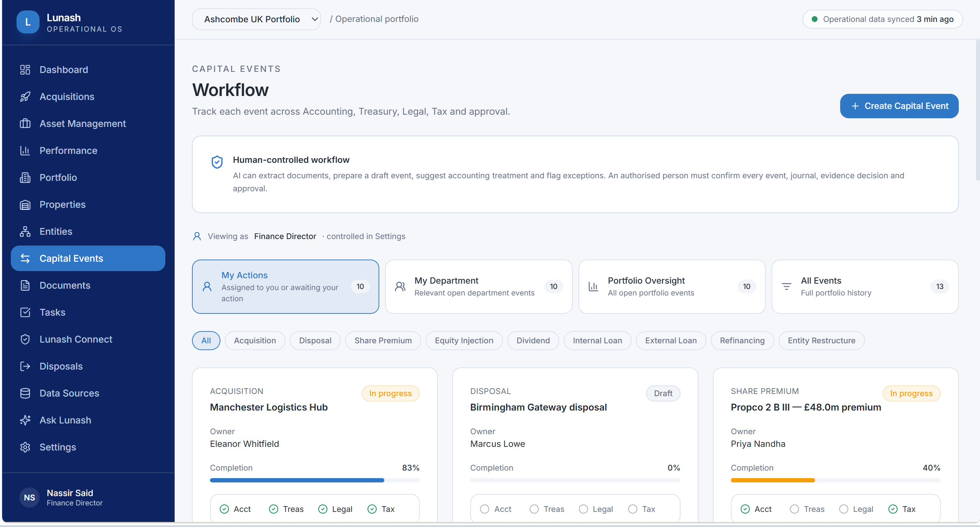Click the Tasks checkbox icon
This screenshot has height=527, width=980.
25,312
